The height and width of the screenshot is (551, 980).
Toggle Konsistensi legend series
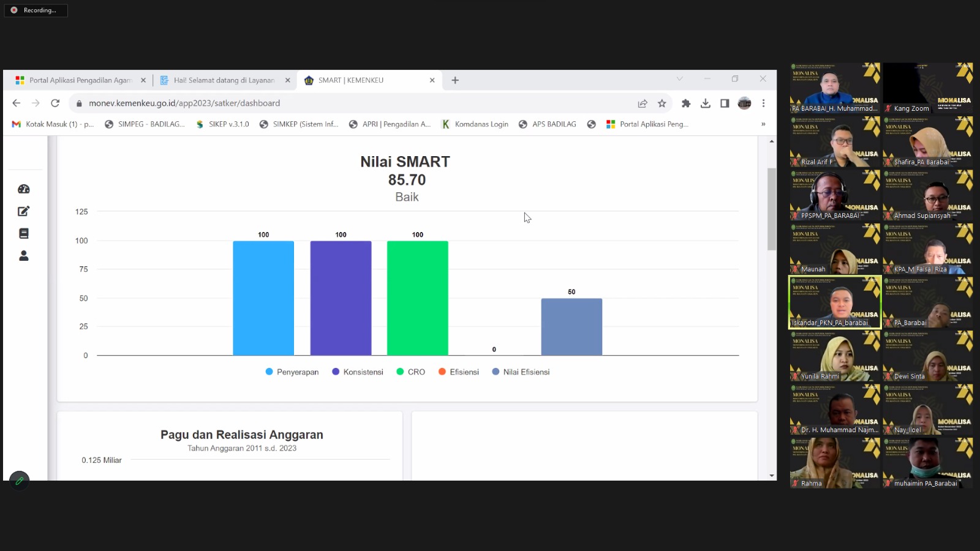pyautogui.click(x=357, y=372)
